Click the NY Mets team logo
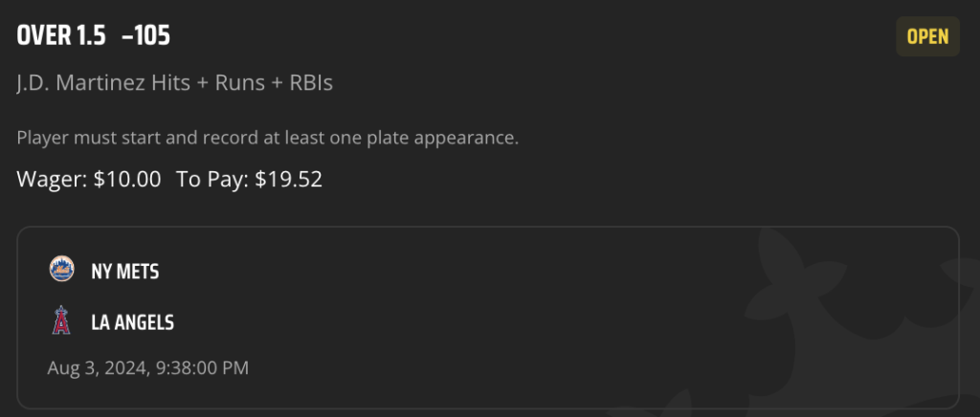 tap(61, 269)
